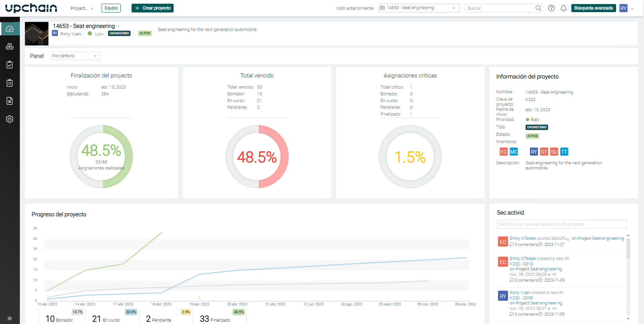
Task: Click the search magnifier icon
Action: coord(538,8)
